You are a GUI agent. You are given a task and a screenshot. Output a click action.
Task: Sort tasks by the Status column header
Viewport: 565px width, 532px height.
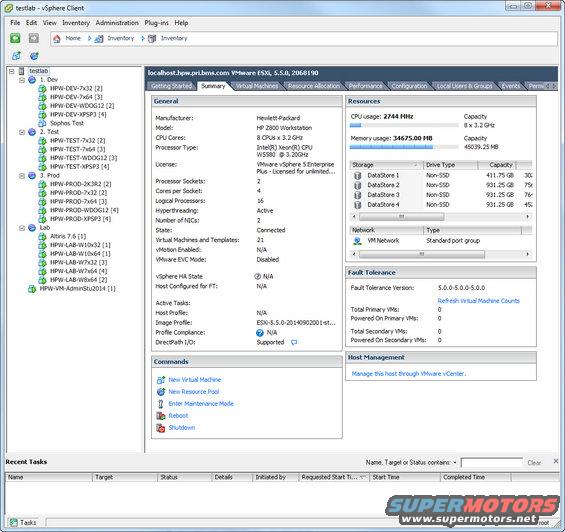(x=184, y=477)
